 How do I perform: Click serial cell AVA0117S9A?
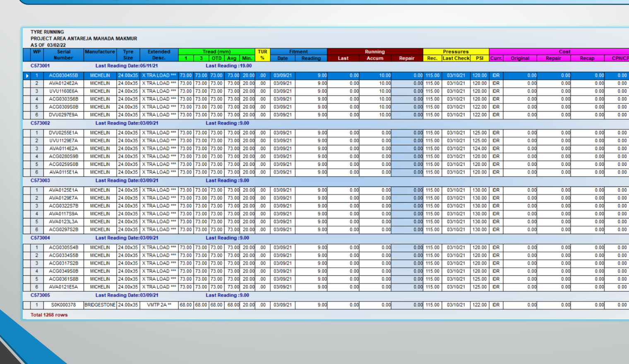pos(63,214)
